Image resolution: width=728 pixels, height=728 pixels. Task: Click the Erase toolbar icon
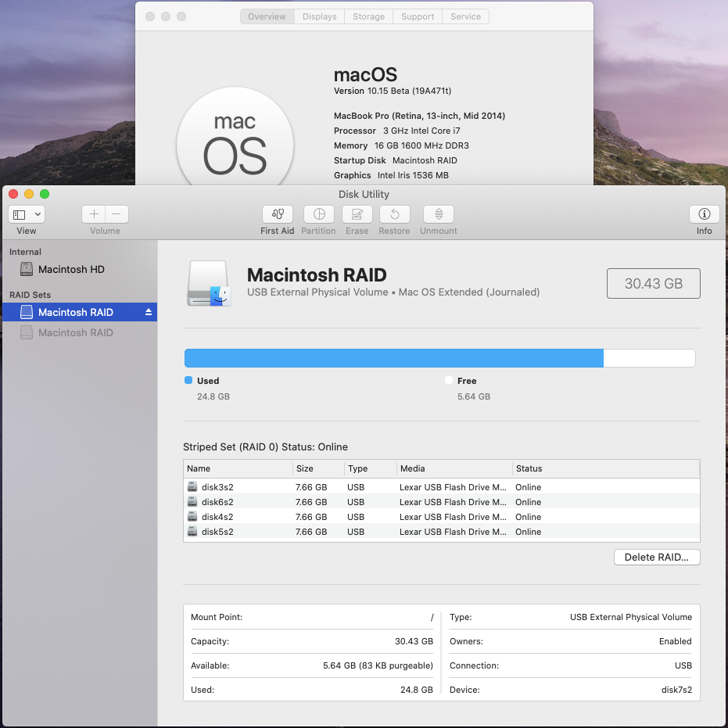[x=357, y=214]
